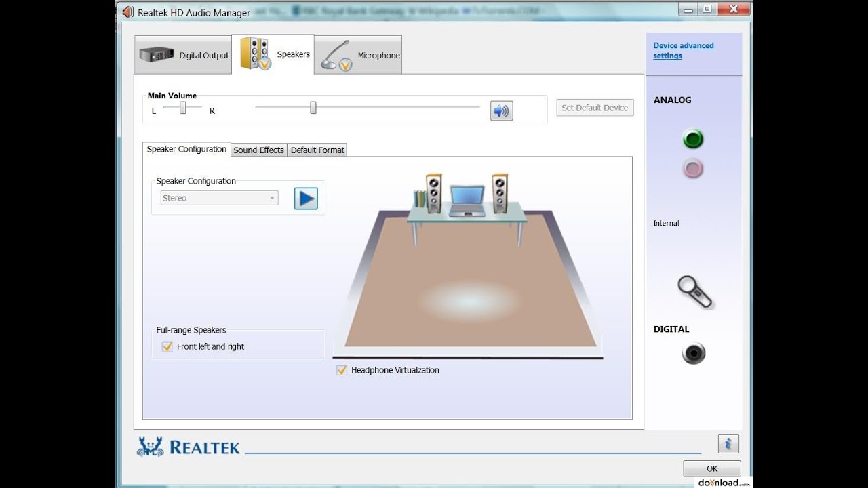Screen dimensions: 868x488
Task: Click the OK button
Action: [712, 468]
